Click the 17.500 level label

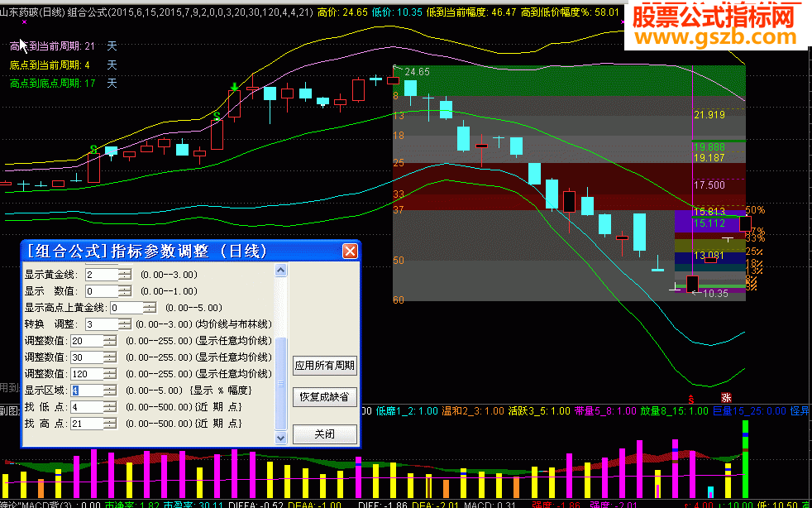pyautogui.click(x=709, y=185)
